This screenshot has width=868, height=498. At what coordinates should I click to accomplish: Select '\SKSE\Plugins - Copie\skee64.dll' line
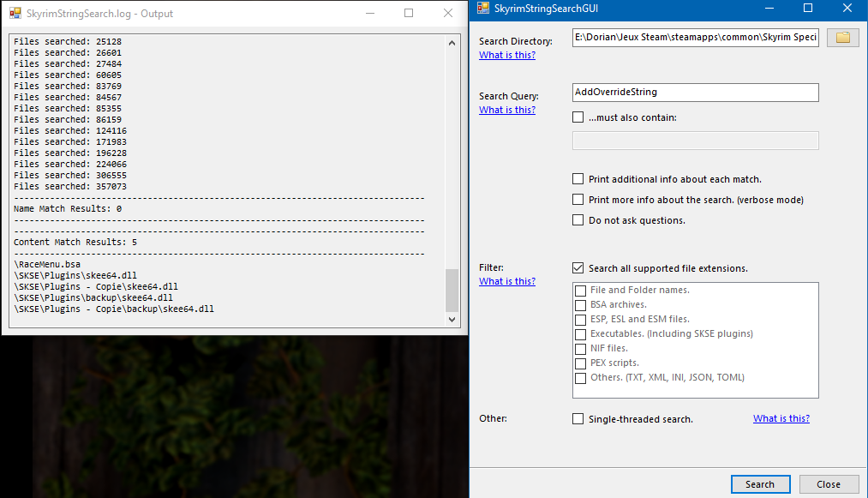(x=96, y=286)
